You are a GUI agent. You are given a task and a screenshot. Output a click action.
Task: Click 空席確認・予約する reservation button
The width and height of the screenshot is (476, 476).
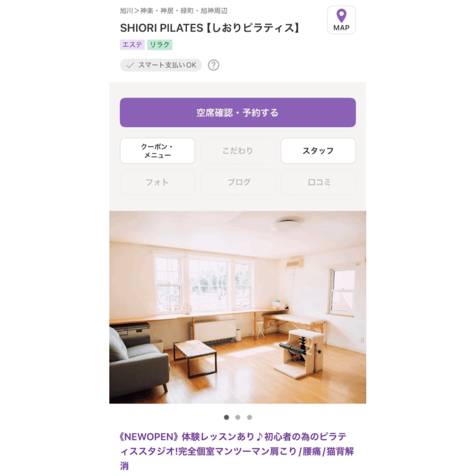point(238,112)
